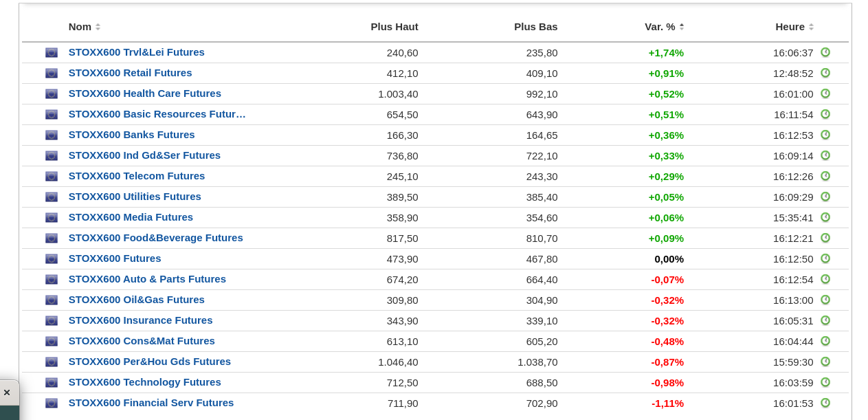Click the flag icon beside STOXX600 Banks Futures
The image size is (868, 420).
coord(52,135)
